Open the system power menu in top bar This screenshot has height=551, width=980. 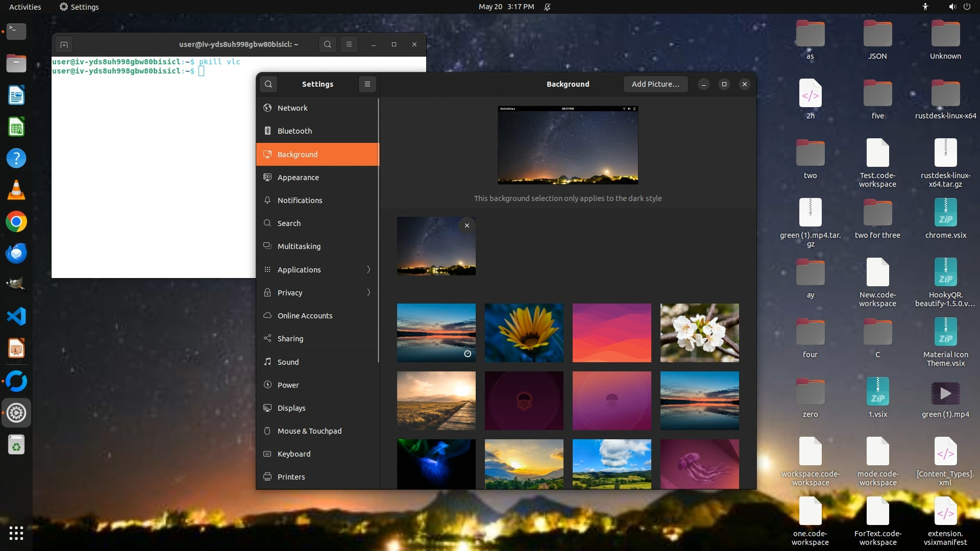click(967, 7)
